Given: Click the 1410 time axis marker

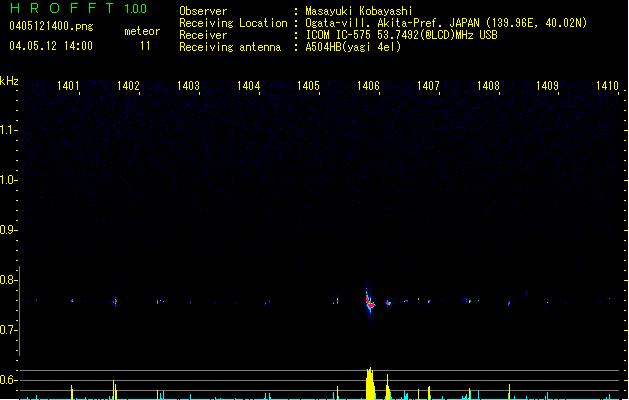Looking at the screenshot, I should click(x=607, y=86).
